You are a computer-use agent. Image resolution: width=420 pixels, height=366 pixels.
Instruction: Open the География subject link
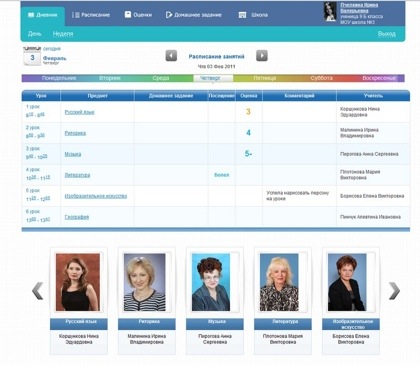(77, 217)
